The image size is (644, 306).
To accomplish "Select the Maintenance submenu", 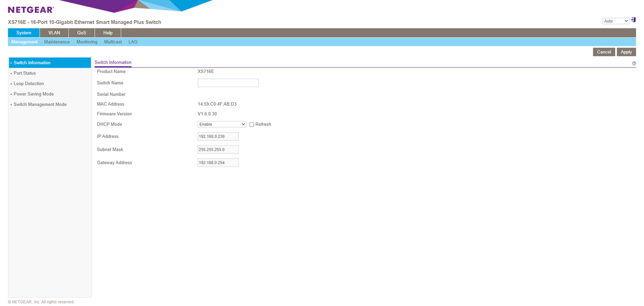I will 57,42.
